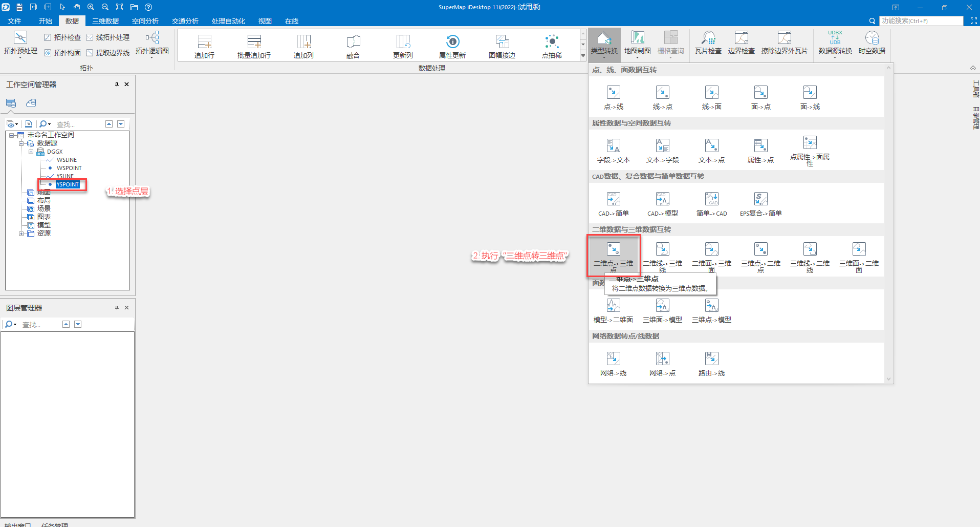980x527 pixels.
Task: Switch to the 空间分析 ribbon tab
Action: coord(145,21)
